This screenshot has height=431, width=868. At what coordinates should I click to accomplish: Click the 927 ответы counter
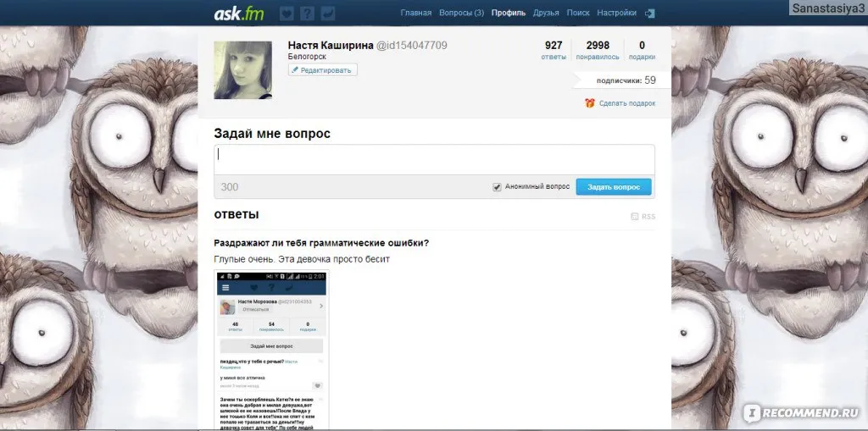[554, 50]
